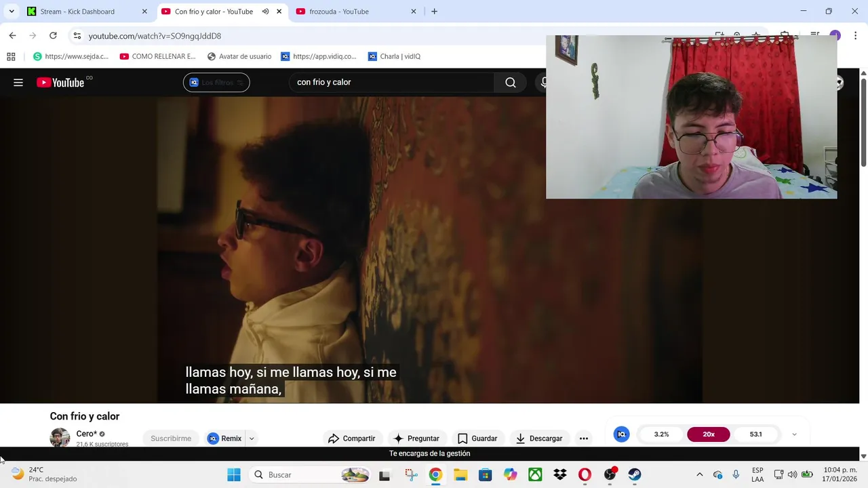Expand the Remix dropdown arrow
The height and width of the screenshot is (488, 868).
[252, 439]
